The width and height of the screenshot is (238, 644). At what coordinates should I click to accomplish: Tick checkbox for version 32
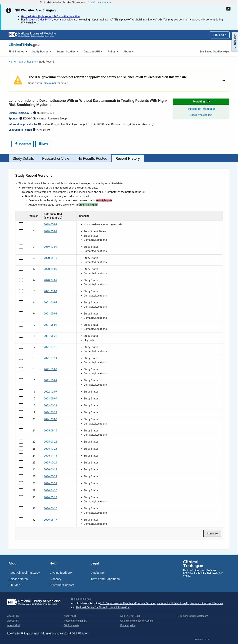click(21, 519)
